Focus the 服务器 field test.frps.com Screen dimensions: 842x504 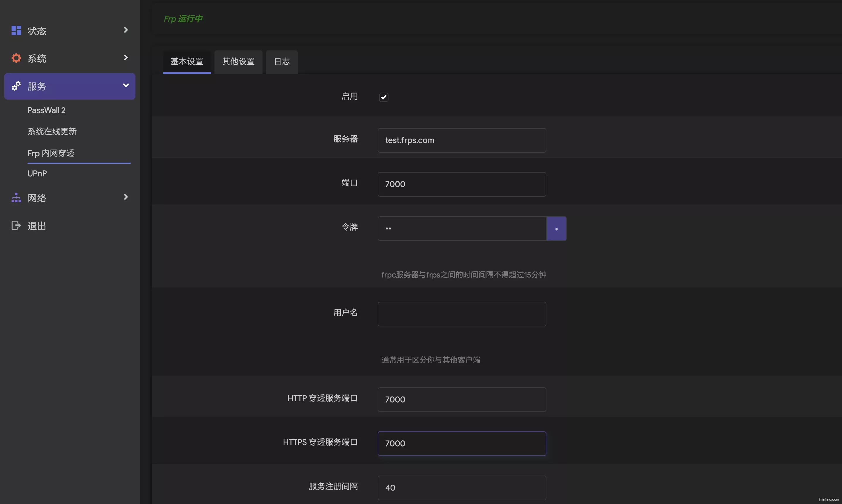pos(462,140)
